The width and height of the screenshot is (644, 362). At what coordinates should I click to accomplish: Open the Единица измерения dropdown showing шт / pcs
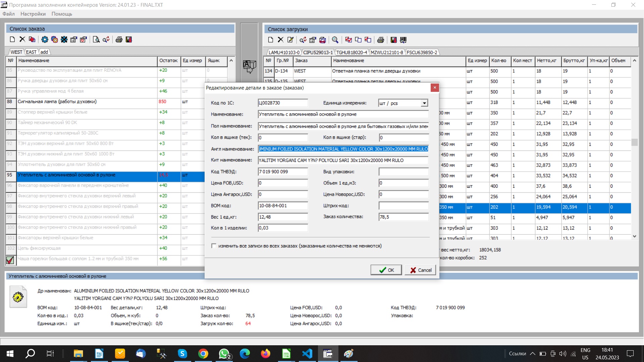[424, 103]
